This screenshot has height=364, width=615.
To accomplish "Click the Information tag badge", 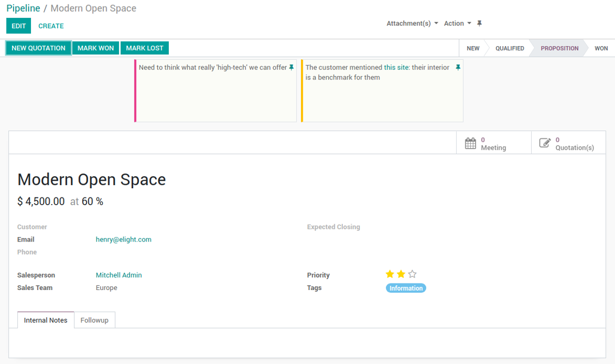I will [x=406, y=288].
